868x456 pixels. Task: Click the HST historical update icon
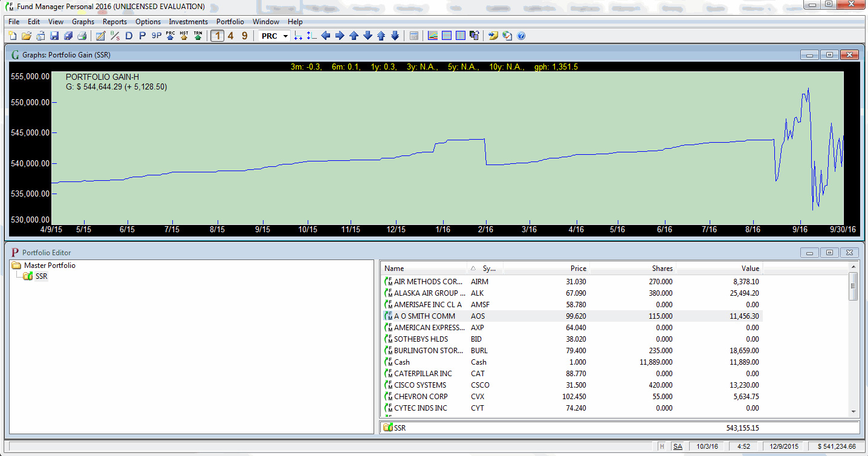click(183, 35)
